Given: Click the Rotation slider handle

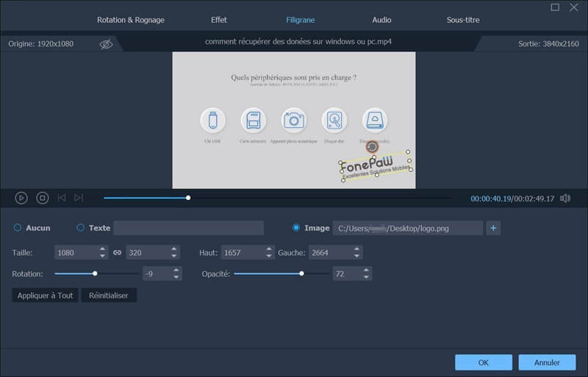Looking at the screenshot, I should pyautogui.click(x=95, y=273).
